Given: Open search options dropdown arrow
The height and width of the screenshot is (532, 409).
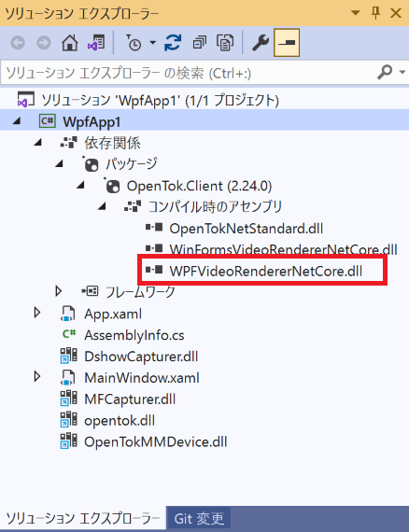Looking at the screenshot, I should coord(402,72).
